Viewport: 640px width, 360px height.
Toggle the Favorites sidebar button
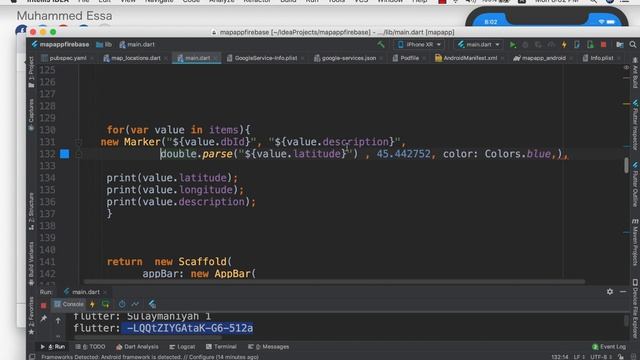tap(31, 316)
